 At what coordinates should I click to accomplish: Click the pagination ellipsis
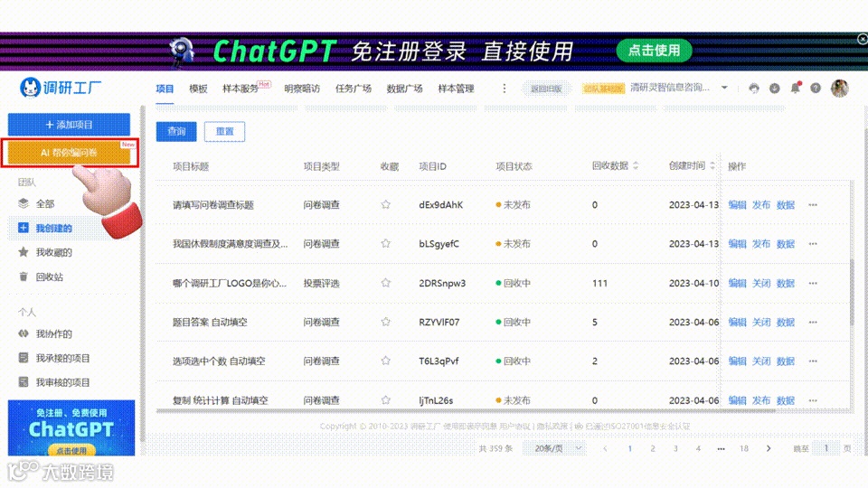pyautogui.click(x=721, y=448)
